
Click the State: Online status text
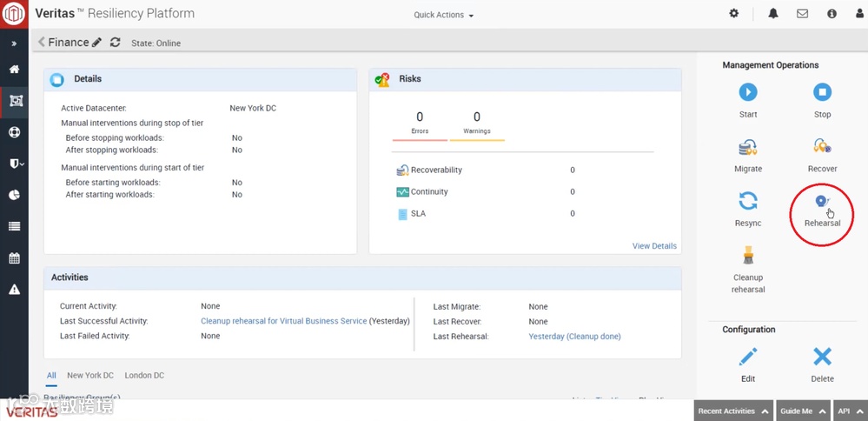point(156,43)
